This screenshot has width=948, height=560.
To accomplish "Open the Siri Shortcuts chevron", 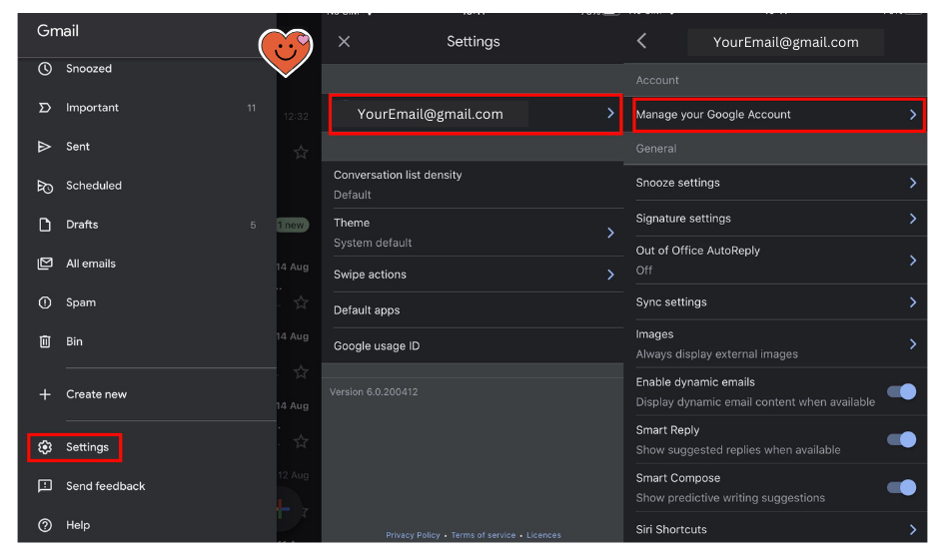I will (x=913, y=530).
